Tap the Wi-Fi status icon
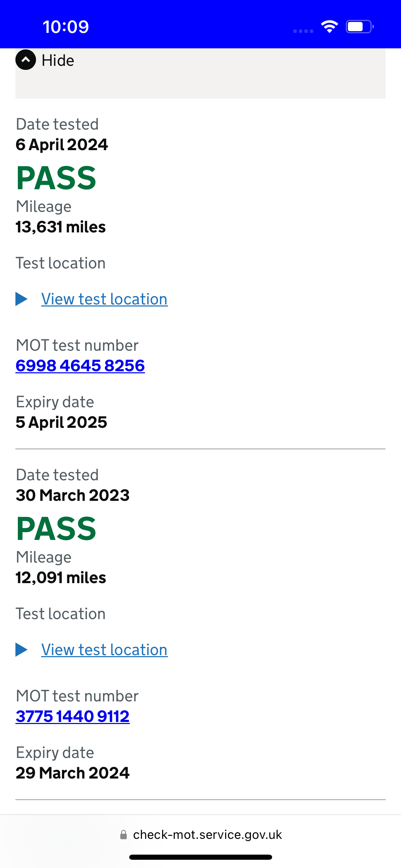The width and height of the screenshot is (401, 868). [x=329, y=27]
